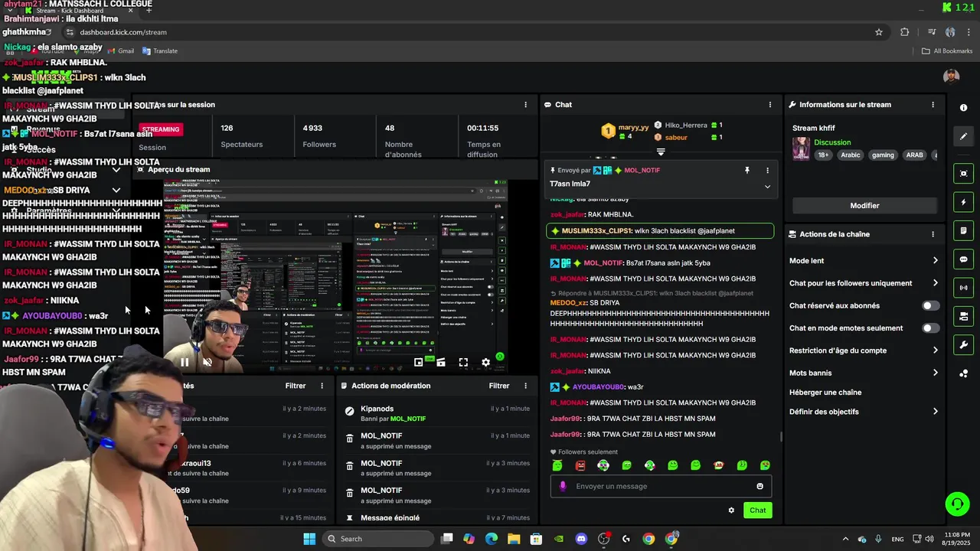This screenshot has height=551, width=980.
Task: Toggle the broadcast signal widget icon in sidebar
Action: [x=964, y=288]
